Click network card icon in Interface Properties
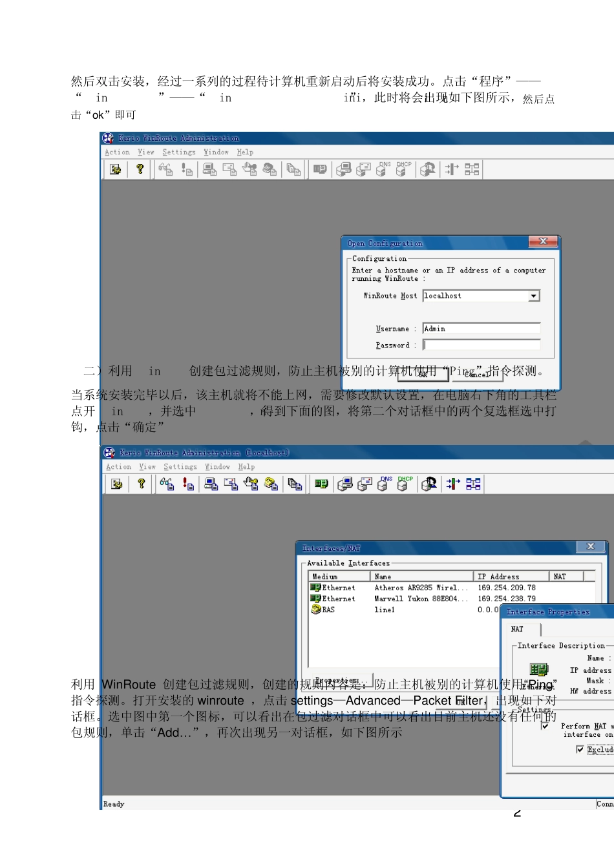This screenshot has width=614, height=868. point(538,670)
